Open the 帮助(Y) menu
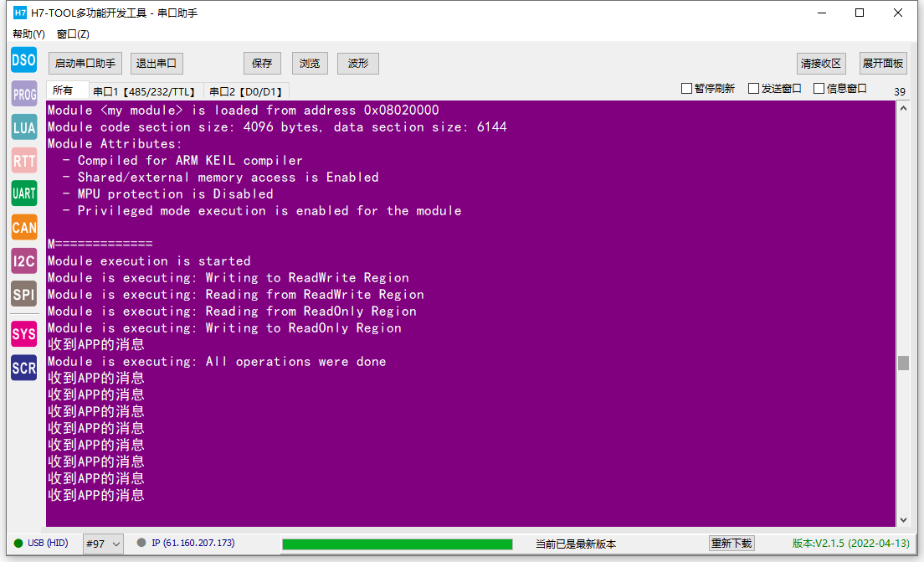 click(x=28, y=34)
